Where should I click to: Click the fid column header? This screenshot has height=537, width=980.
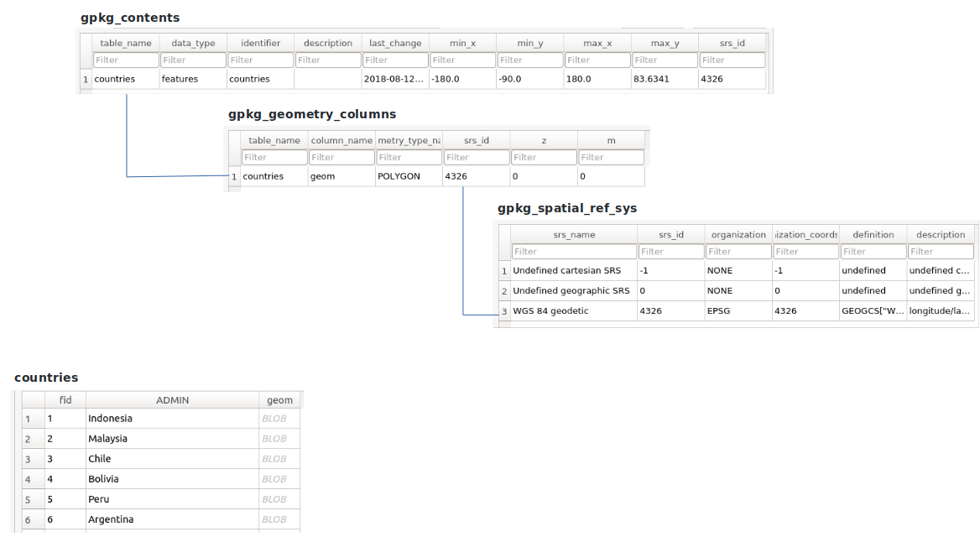[x=65, y=399]
